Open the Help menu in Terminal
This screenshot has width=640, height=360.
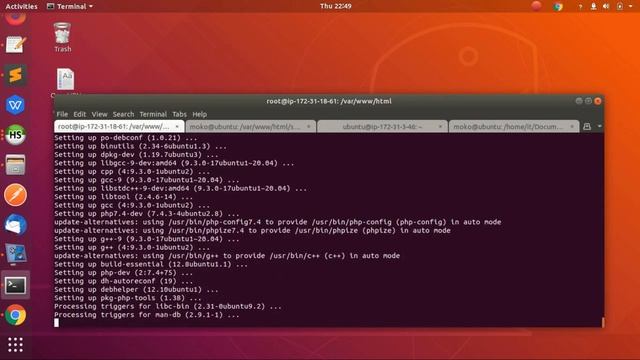tap(200, 114)
